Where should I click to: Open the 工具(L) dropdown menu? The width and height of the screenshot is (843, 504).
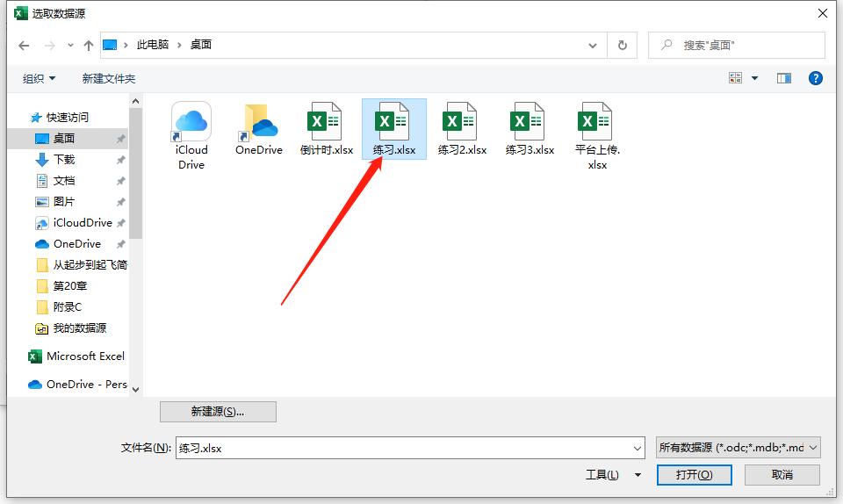(613, 474)
